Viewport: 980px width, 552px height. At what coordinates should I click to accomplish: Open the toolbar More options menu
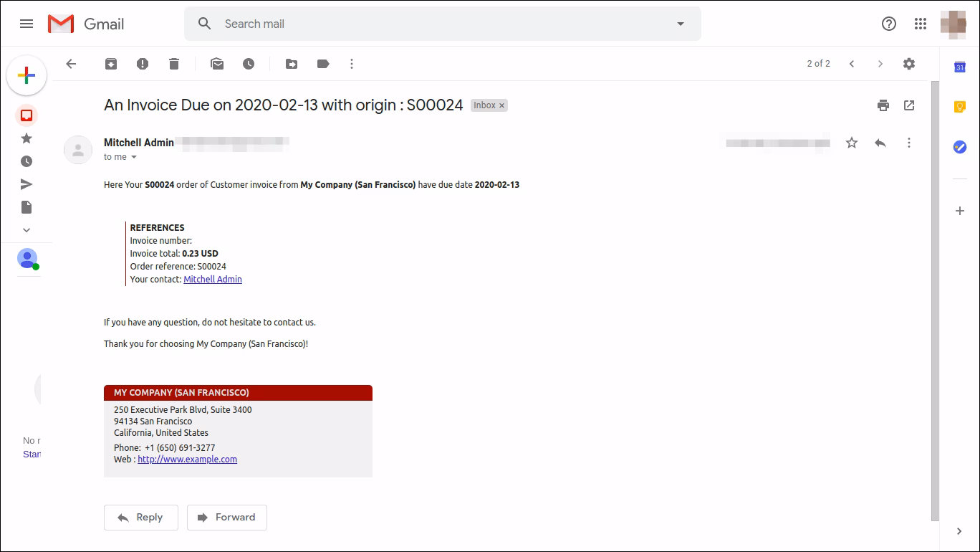[352, 64]
